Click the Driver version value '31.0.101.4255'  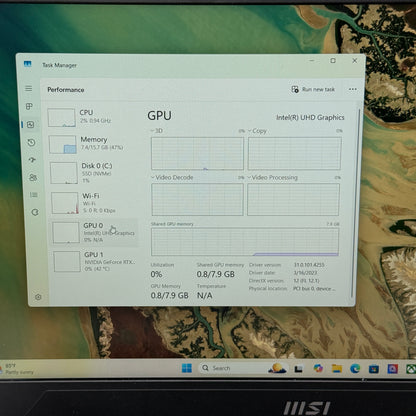click(309, 265)
